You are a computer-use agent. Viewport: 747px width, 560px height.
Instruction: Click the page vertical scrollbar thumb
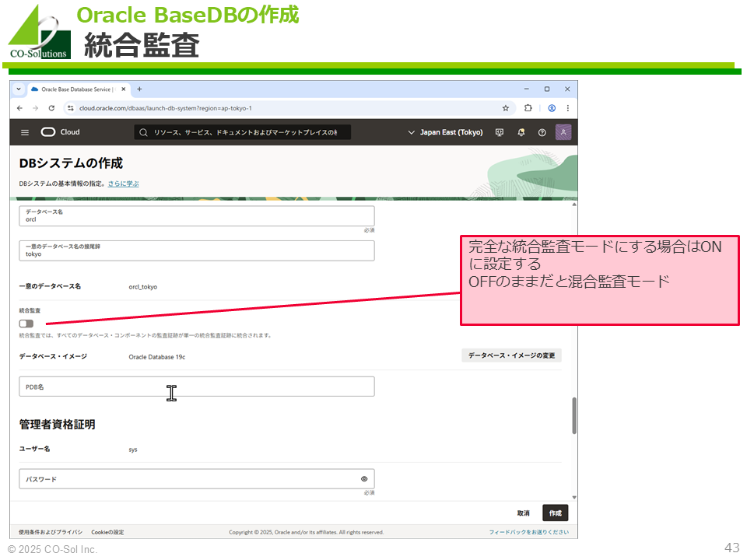574,415
